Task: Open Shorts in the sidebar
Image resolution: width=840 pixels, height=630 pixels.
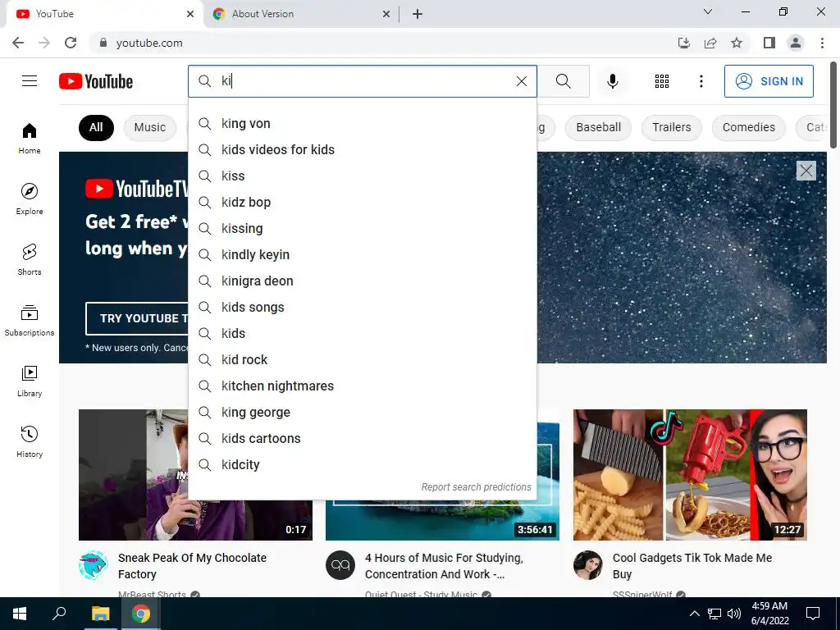Action: pos(30,259)
